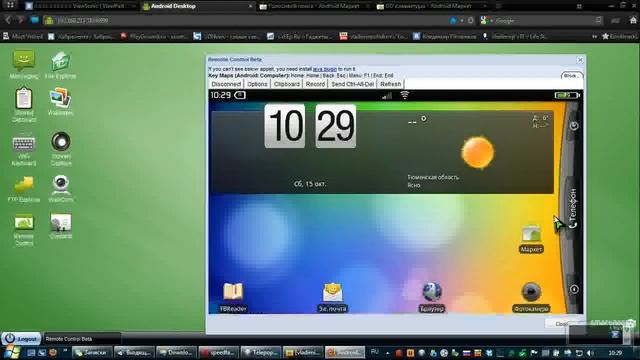Open the Messages desktop icon
This screenshot has height=360, width=640.
tap(24, 64)
